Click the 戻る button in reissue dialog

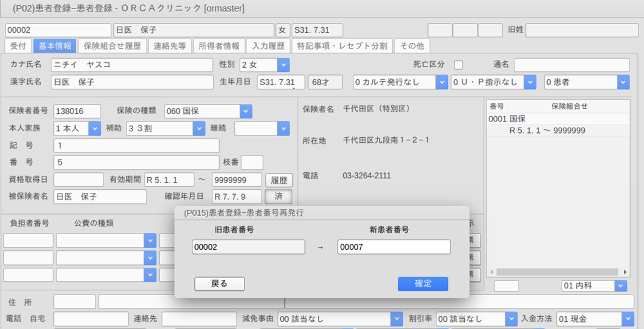point(219,284)
